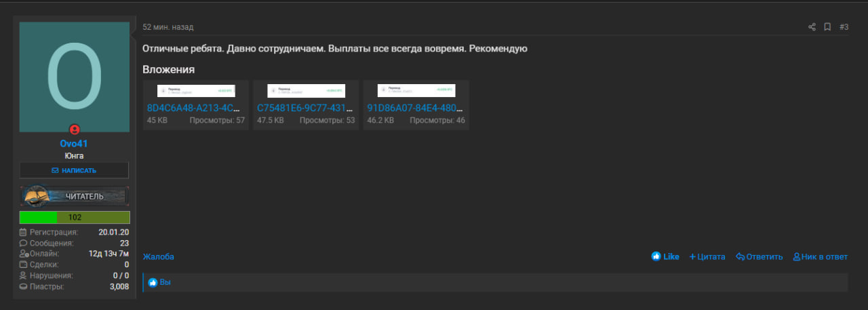The height and width of the screenshot is (310, 868).
Task: Report the post via Жалоба
Action: pos(158,256)
